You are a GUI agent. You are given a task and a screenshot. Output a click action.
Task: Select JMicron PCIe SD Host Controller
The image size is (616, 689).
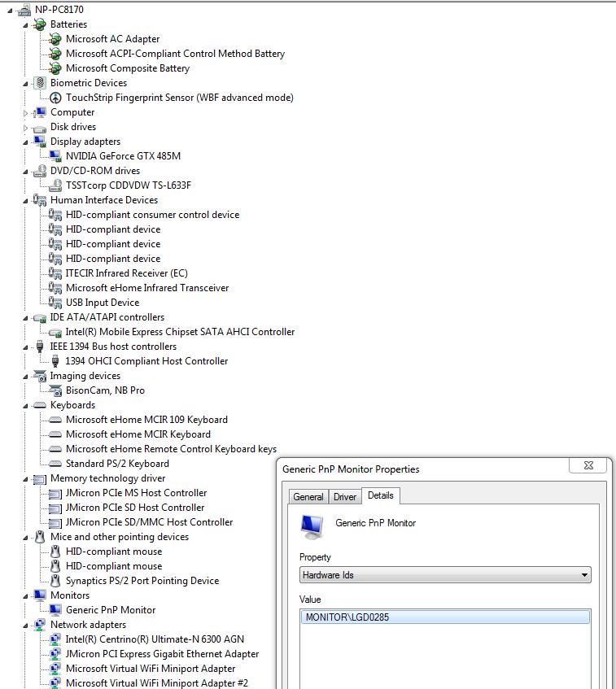[x=135, y=508]
